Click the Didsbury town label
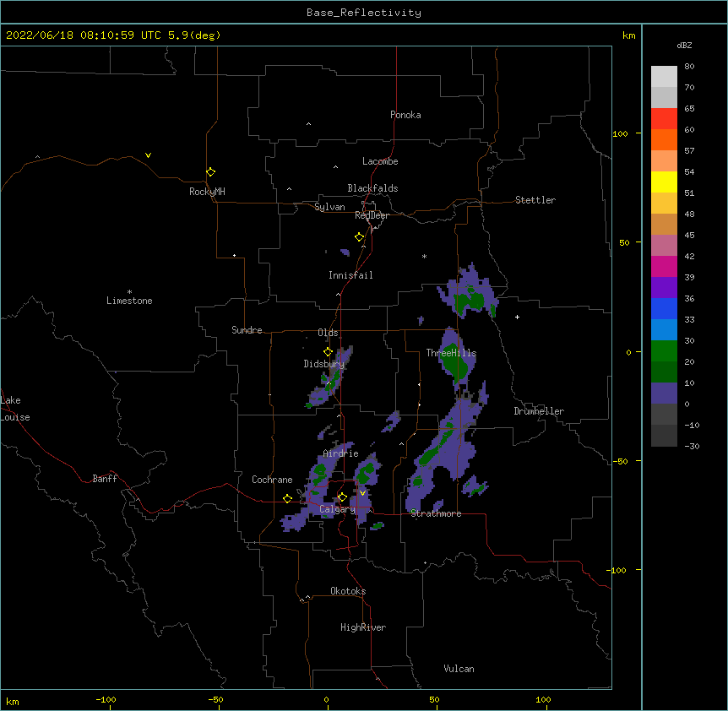728x711 pixels. (324, 364)
